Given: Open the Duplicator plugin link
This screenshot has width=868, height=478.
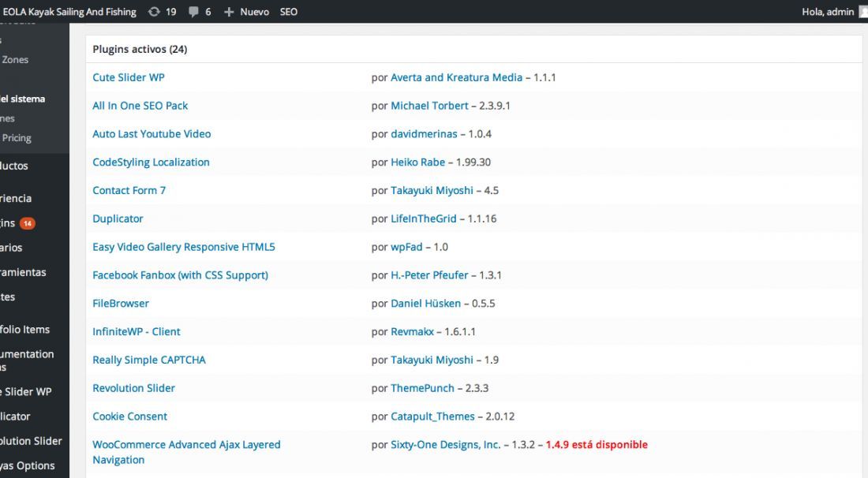Looking at the screenshot, I should pyautogui.click(x=118, y=218).
